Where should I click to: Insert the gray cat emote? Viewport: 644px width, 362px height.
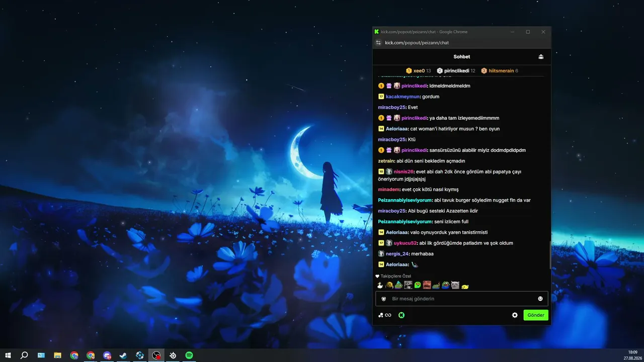click(455, 285)
